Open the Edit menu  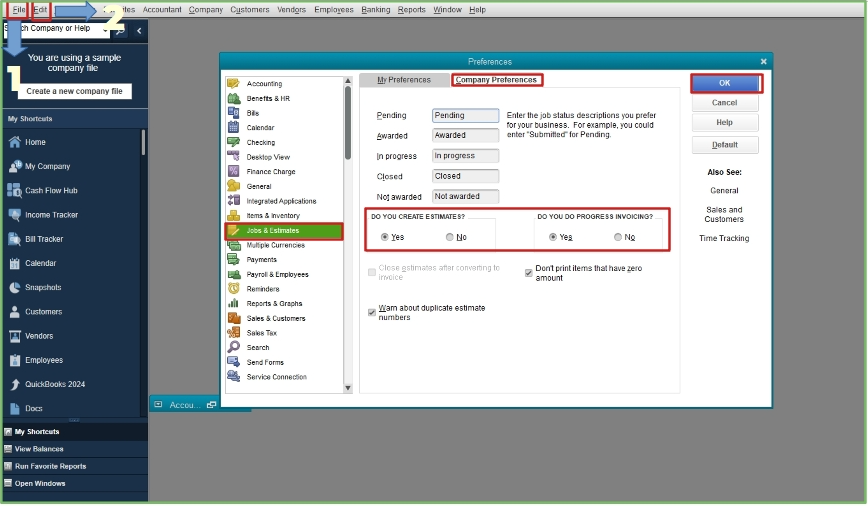pyautogui.click(x=40, y=10)
